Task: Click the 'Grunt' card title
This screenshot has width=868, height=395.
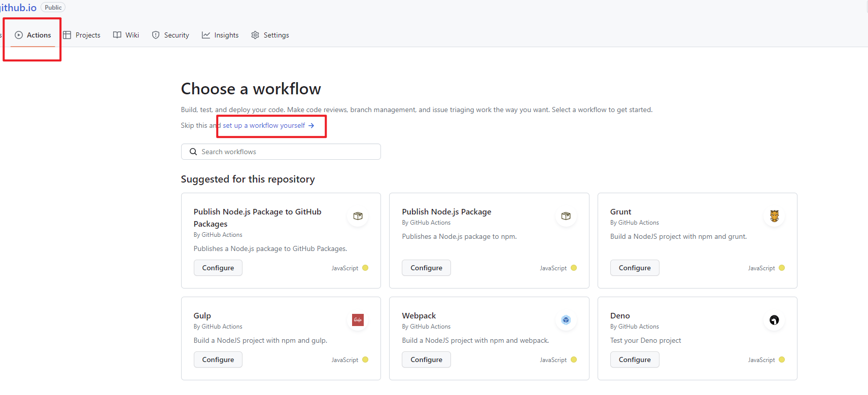Action: point(620,211)
